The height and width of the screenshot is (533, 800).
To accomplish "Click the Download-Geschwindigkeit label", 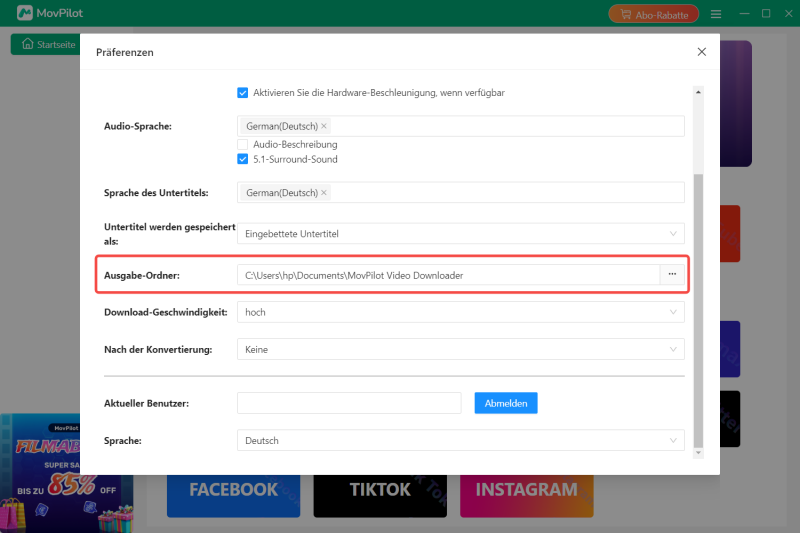I will 166,312.
